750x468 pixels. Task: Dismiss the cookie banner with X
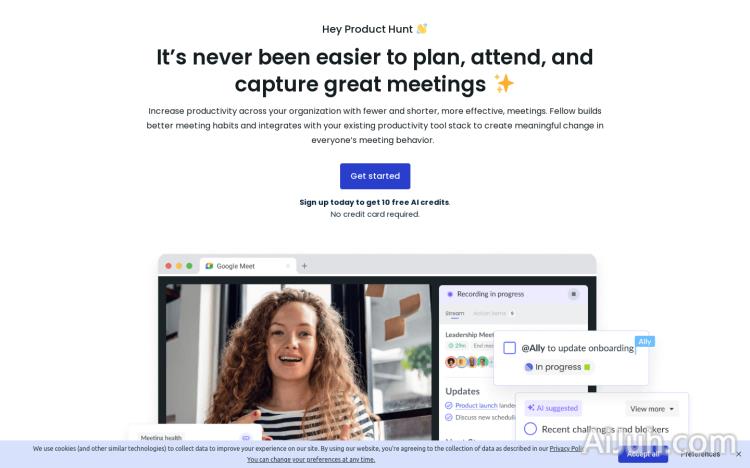pyautogui.click(x=739, y=454)
